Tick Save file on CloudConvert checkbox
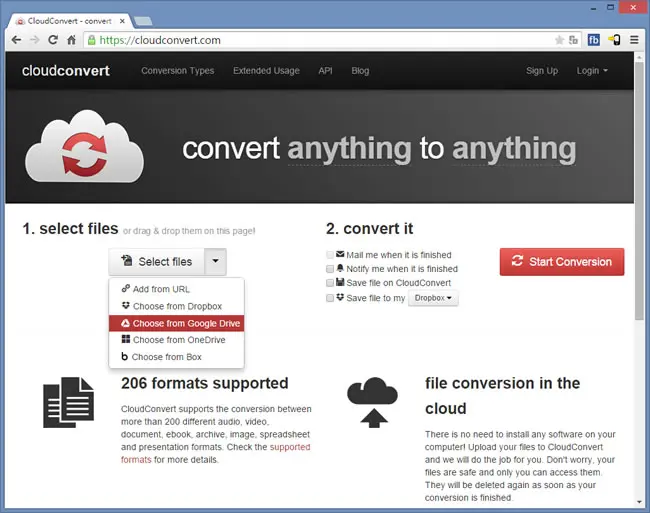The height and width of the screenshot is (513, 650). click(330, 283)
